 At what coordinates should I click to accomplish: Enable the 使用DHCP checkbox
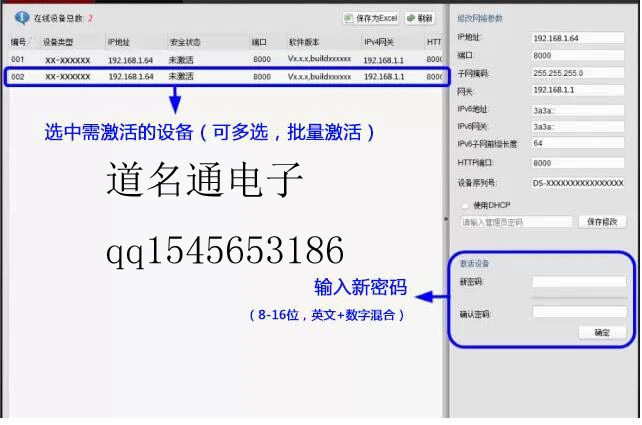tap(465, 205)
